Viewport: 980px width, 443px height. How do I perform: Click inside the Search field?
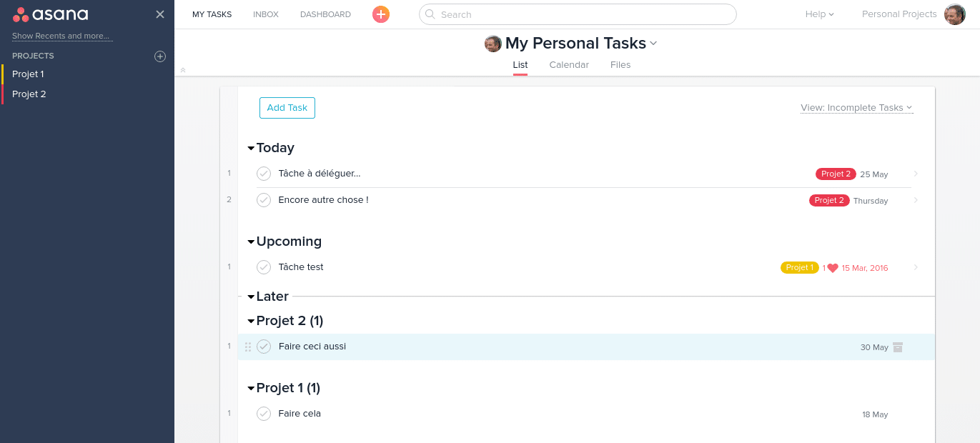pyautogui.click(x=578, y=14)
